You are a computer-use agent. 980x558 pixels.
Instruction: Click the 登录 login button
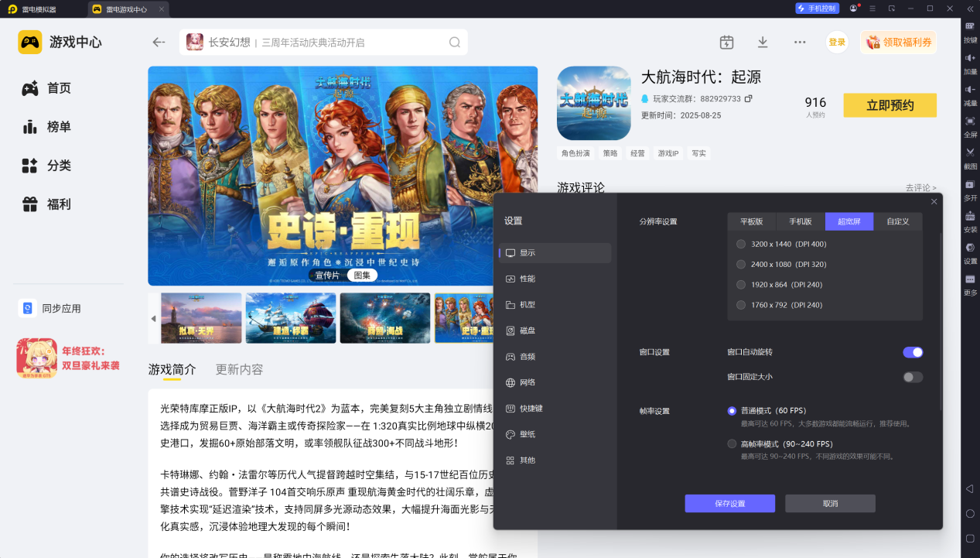click(837, 43)
